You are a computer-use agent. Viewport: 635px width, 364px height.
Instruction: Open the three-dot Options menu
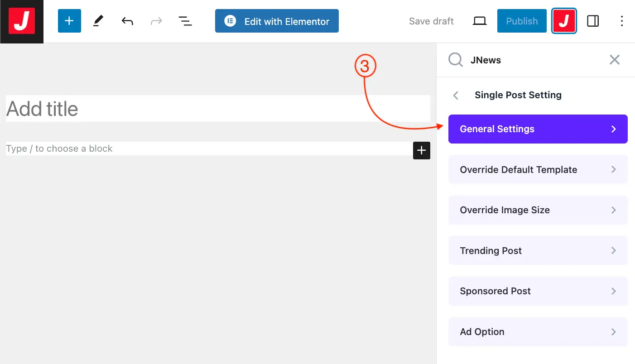[622, 21]
